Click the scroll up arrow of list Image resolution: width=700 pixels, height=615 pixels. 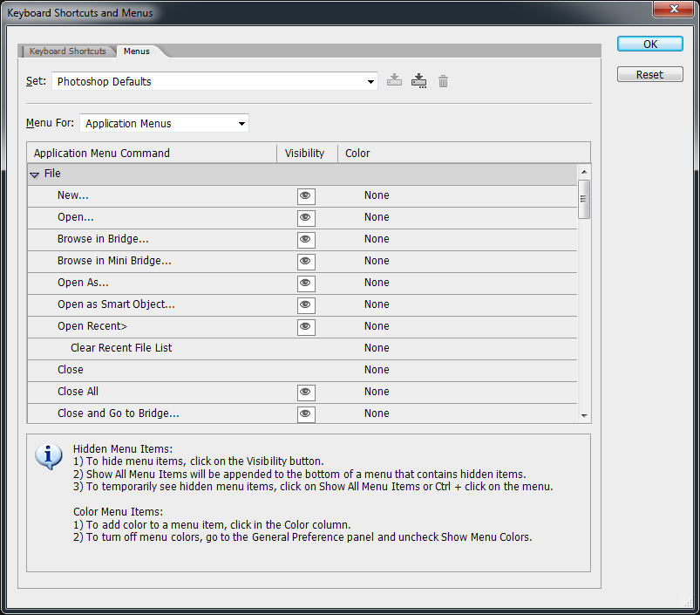(x=584, y=172)
